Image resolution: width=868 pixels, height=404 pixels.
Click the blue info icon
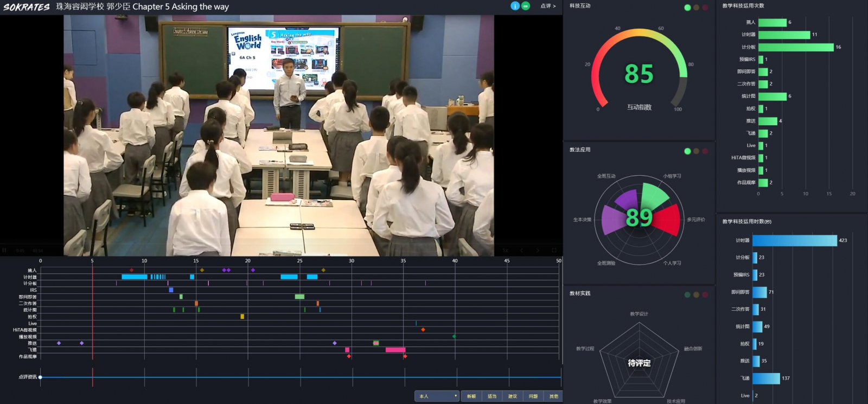click(515, 6)
